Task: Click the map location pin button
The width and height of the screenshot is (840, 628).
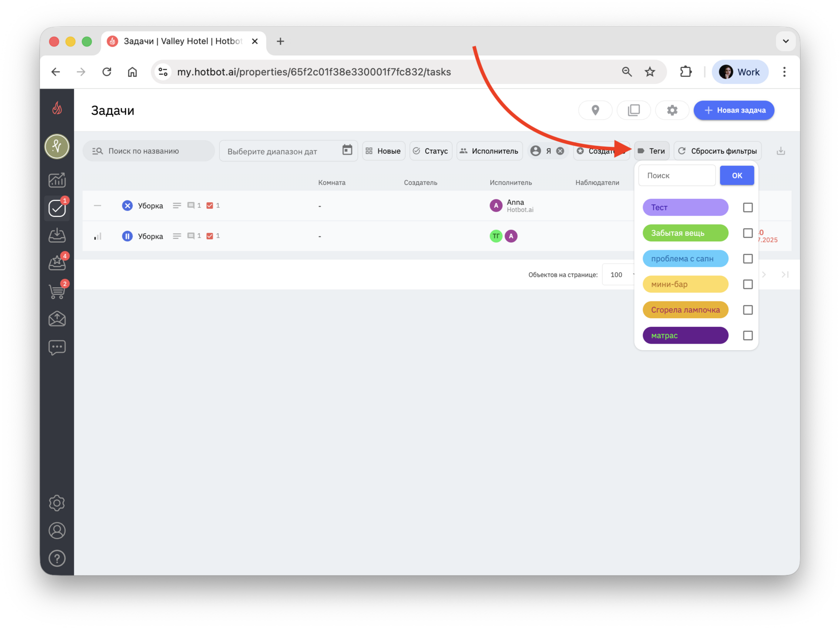Action: tap(595, 110)
